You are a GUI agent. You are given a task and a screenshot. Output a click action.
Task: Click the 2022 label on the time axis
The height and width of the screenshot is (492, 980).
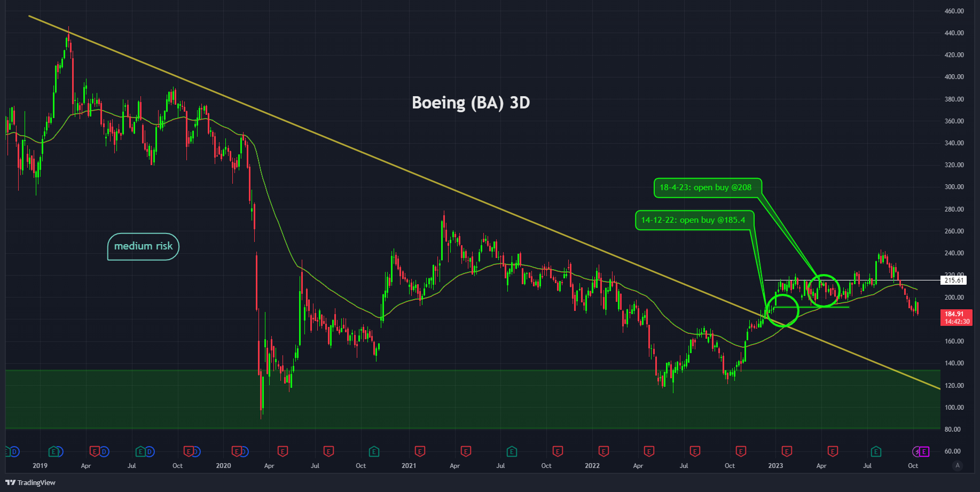coord(592,466)
